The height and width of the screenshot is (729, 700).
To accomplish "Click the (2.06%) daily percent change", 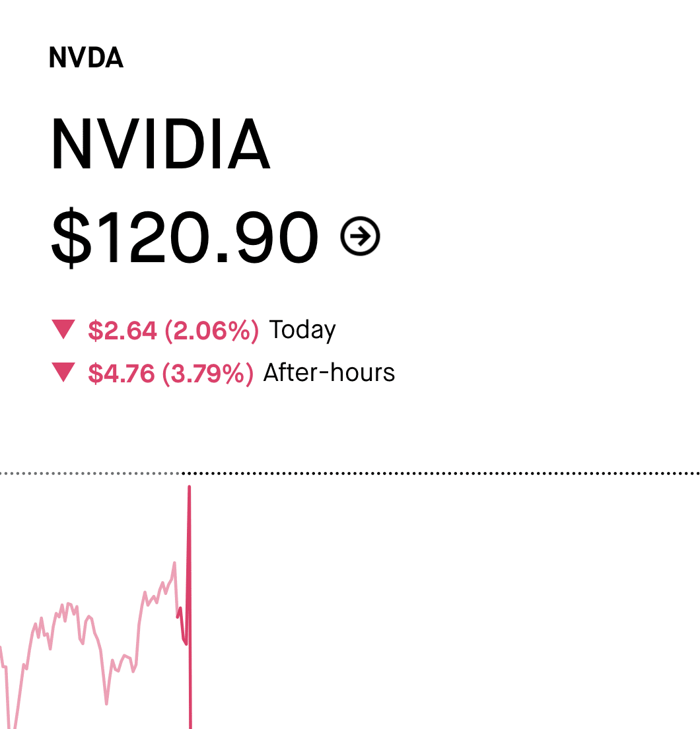I will 211,330.
